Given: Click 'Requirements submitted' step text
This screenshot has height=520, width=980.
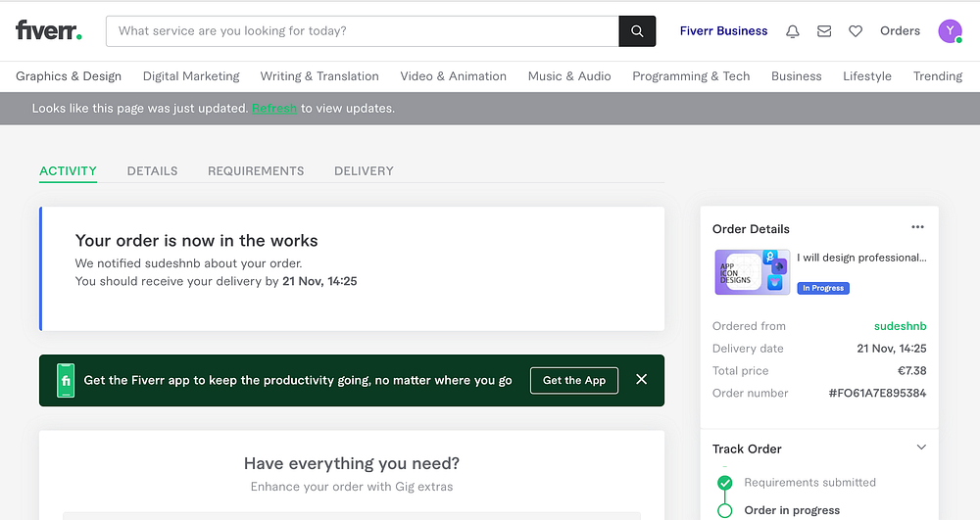Looking at the screenshot, I should pos(809,482).
